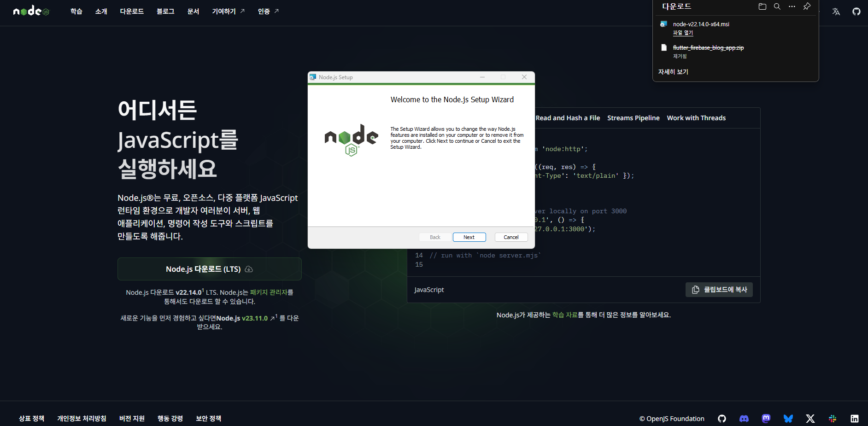Open 버전 지원 footer link
The width and height of the screenshot is (868, 426).
[x=132, y=419]
